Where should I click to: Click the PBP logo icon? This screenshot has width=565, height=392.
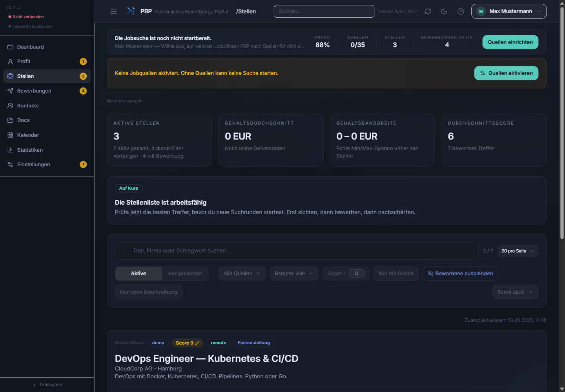tap(131, 11)
